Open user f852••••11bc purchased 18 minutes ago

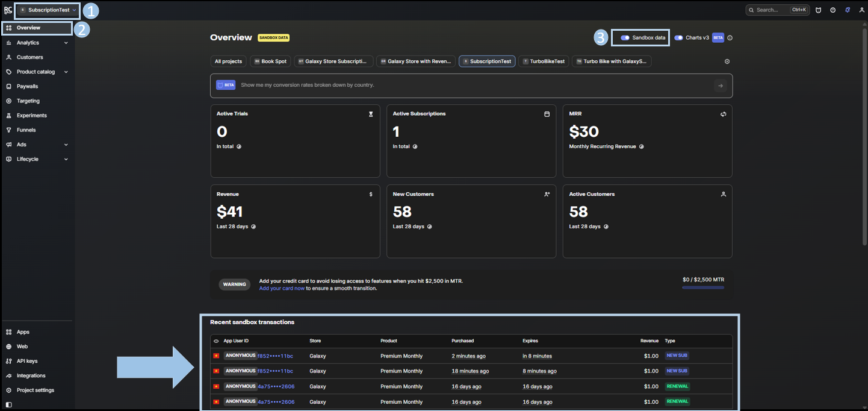(x=275, y=371)
